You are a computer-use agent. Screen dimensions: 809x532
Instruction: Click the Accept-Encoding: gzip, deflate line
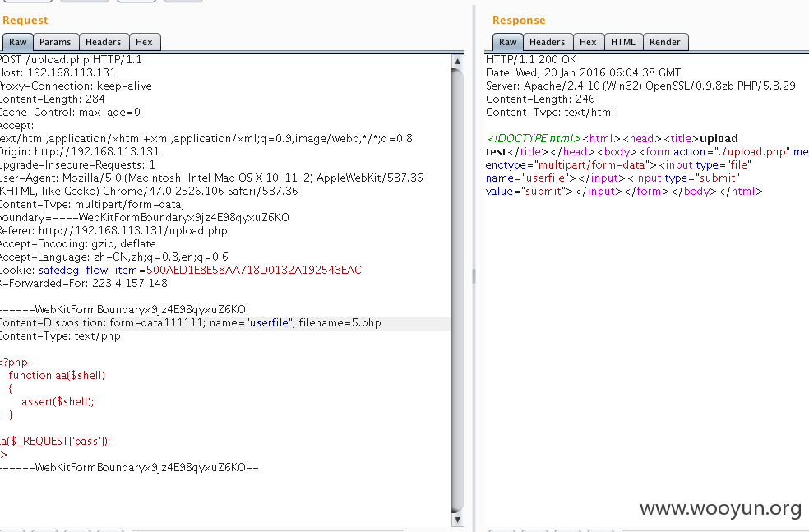78,244
